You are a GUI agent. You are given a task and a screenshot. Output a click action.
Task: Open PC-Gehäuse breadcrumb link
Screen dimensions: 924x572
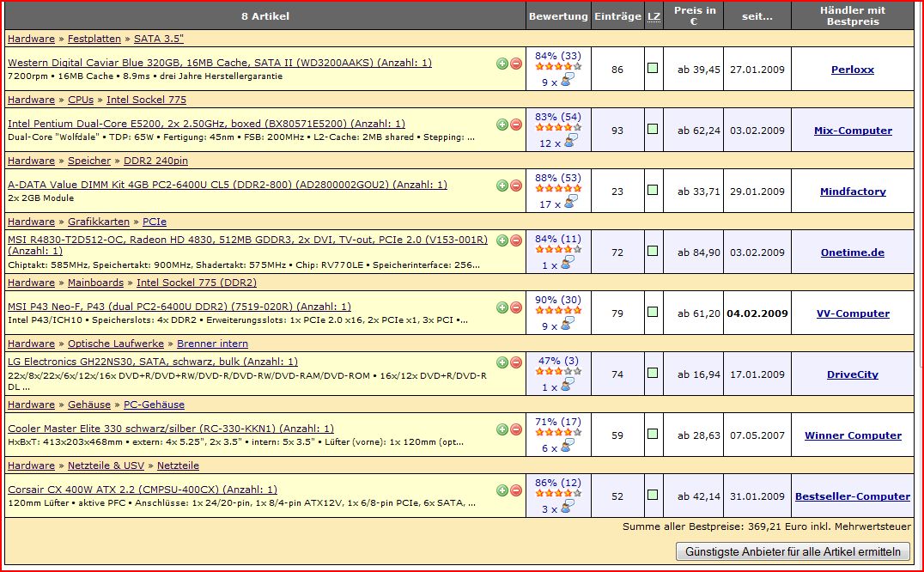coord(154,405)
